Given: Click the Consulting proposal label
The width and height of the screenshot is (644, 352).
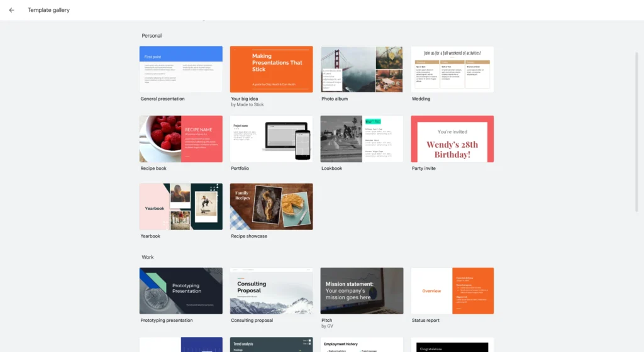Looking at the screenshot, I should point(252,321).
